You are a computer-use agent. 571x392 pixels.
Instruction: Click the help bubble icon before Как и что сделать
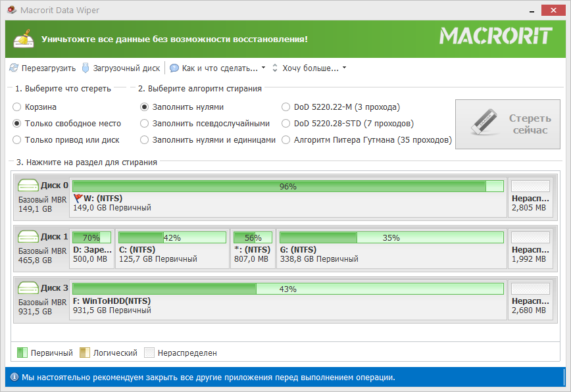tap(174, 68)
